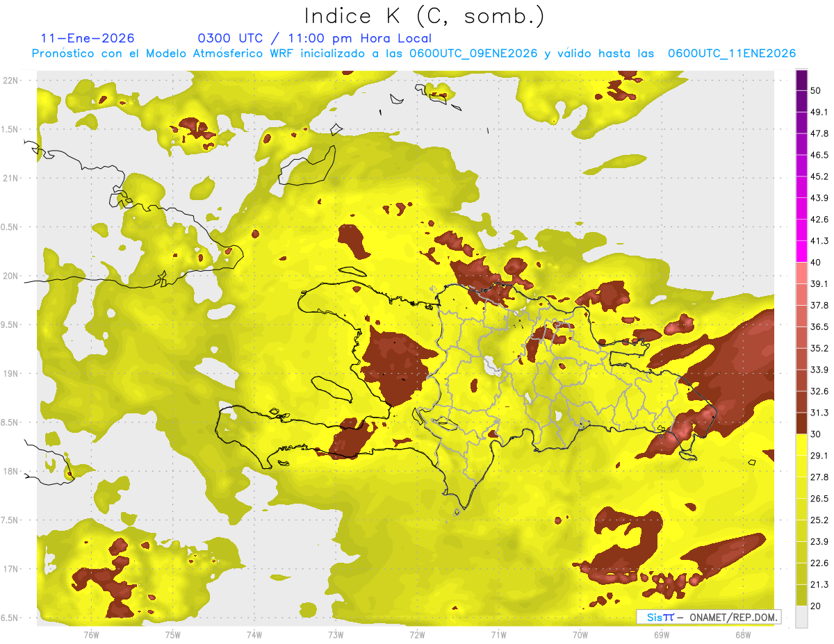Click the chart title "Indice K (C, somb.)"

[x=425, y=15]
